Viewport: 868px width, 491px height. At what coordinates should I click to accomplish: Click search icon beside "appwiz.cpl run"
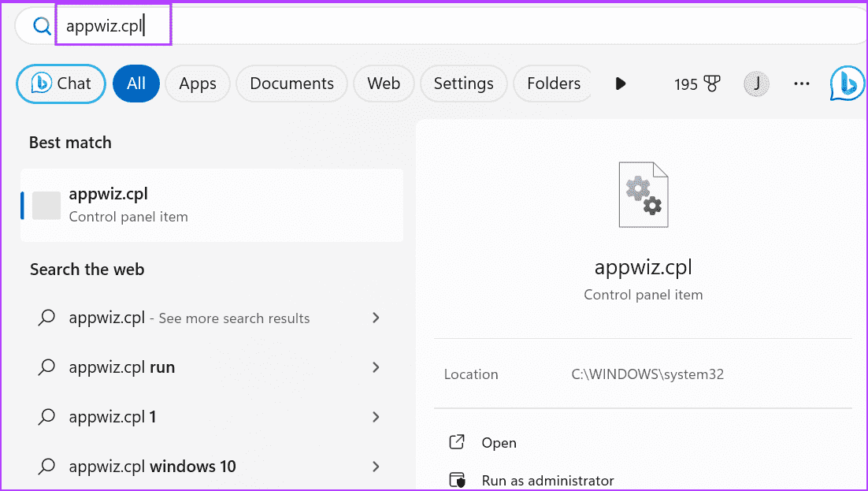pos(46,367)
